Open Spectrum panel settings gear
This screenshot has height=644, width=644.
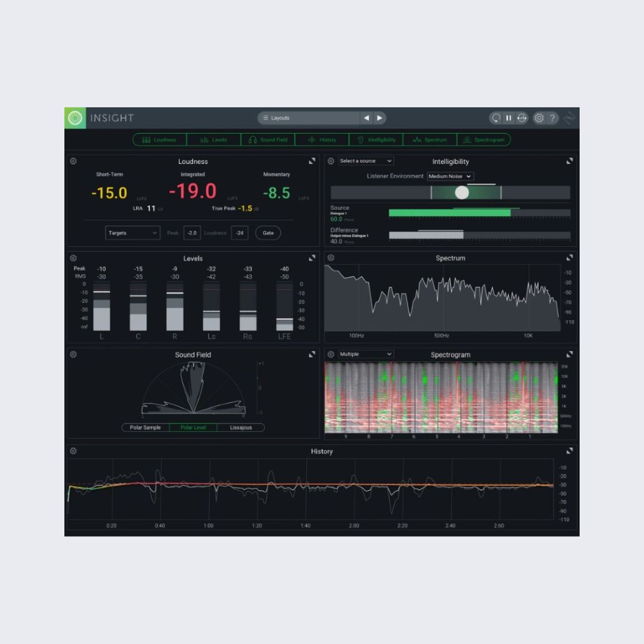click(x=330, y=258)
